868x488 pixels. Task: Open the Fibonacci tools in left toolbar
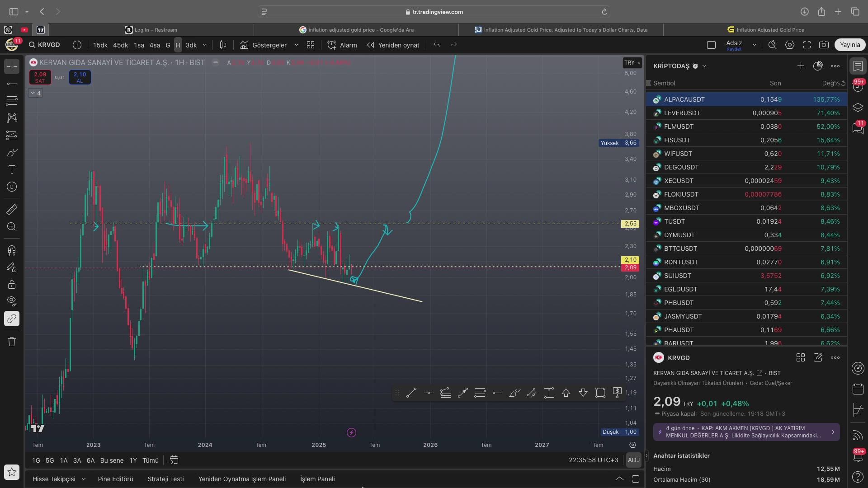coord(12,100)
